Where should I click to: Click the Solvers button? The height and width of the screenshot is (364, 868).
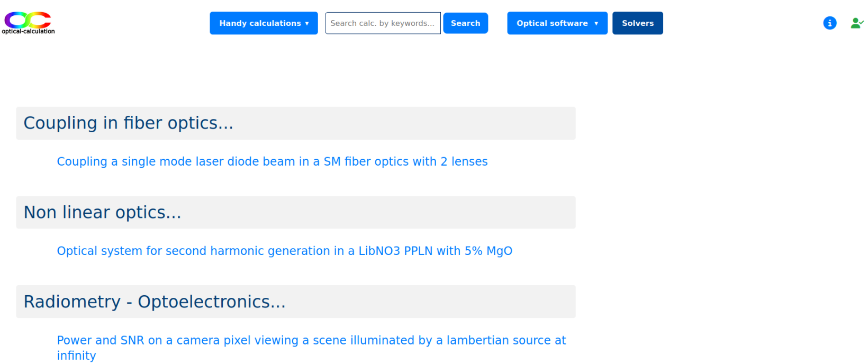tap(637, 23)
